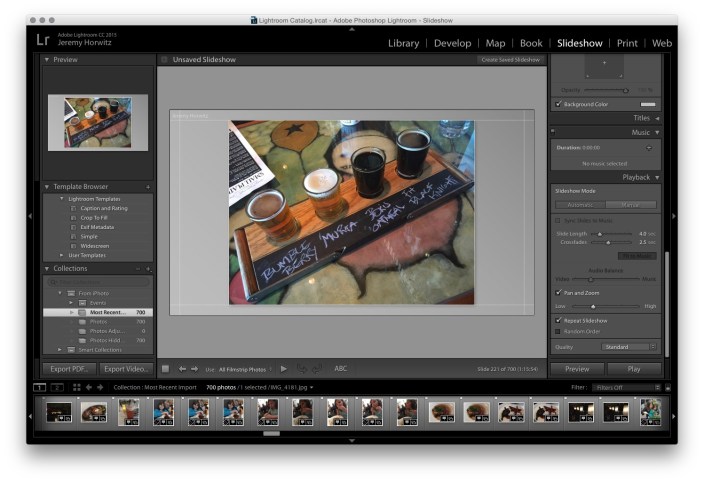Click the plus icon in Collections header

148,269
